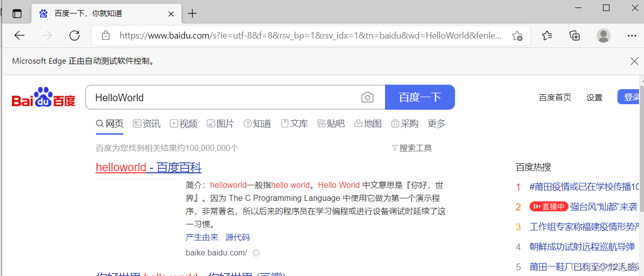View site information lock icon

click(x=105, y=36)
